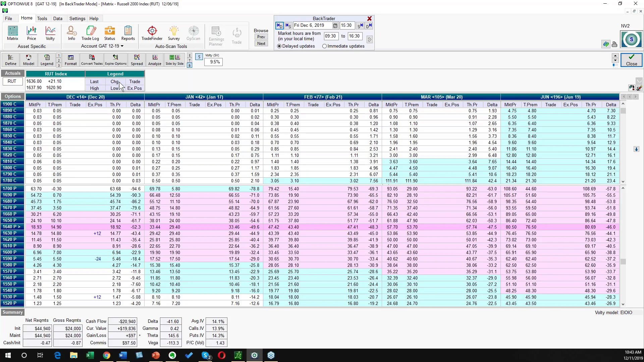Toggle the T matrix option button

(190, 60)
